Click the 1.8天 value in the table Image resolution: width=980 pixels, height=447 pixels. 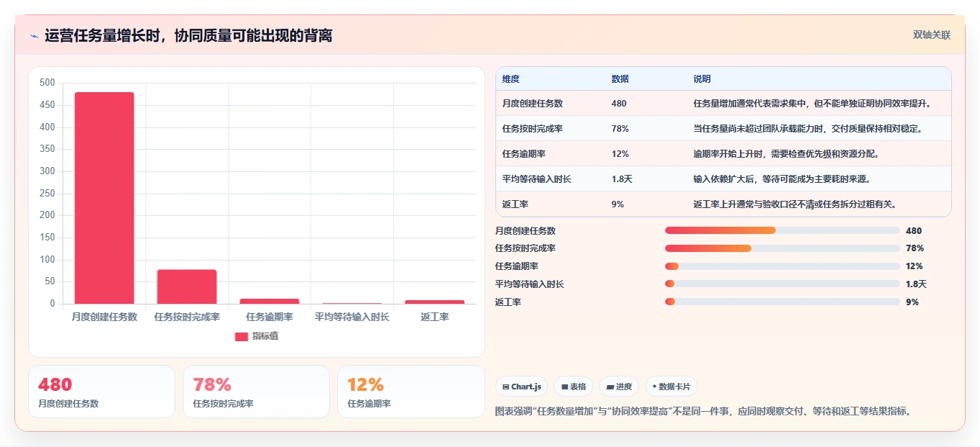621,179
